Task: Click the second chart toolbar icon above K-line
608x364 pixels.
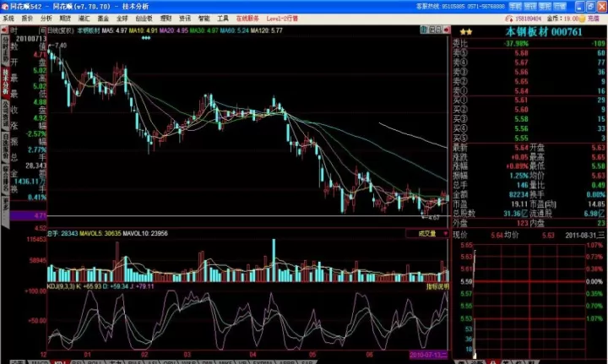Action: click(432, 30)
